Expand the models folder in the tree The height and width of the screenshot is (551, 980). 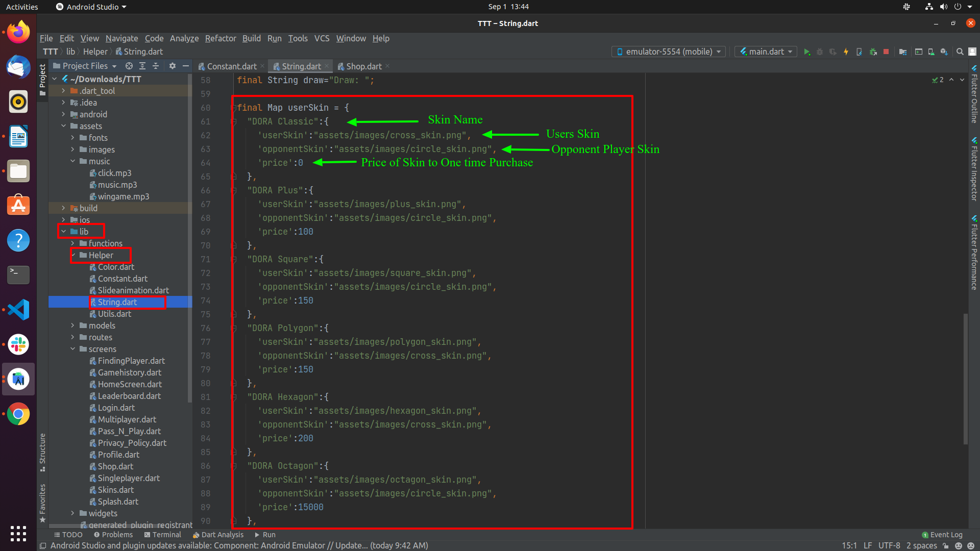(72, 325)
